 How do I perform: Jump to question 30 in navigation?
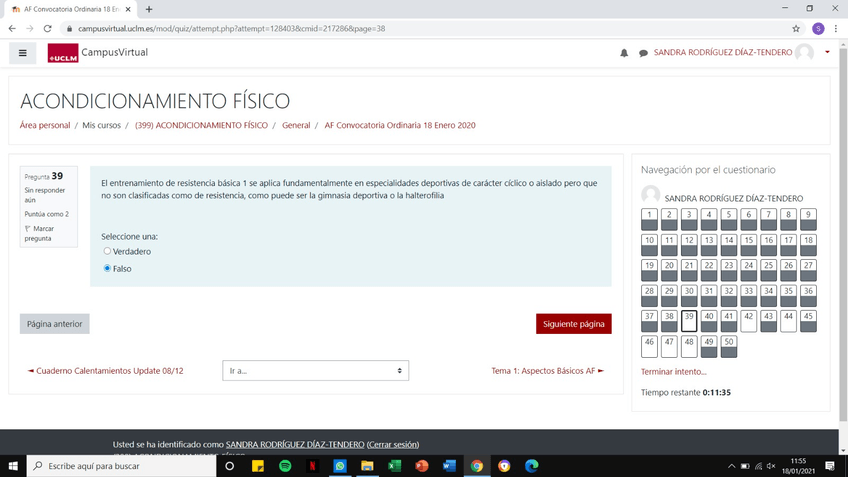688,295
